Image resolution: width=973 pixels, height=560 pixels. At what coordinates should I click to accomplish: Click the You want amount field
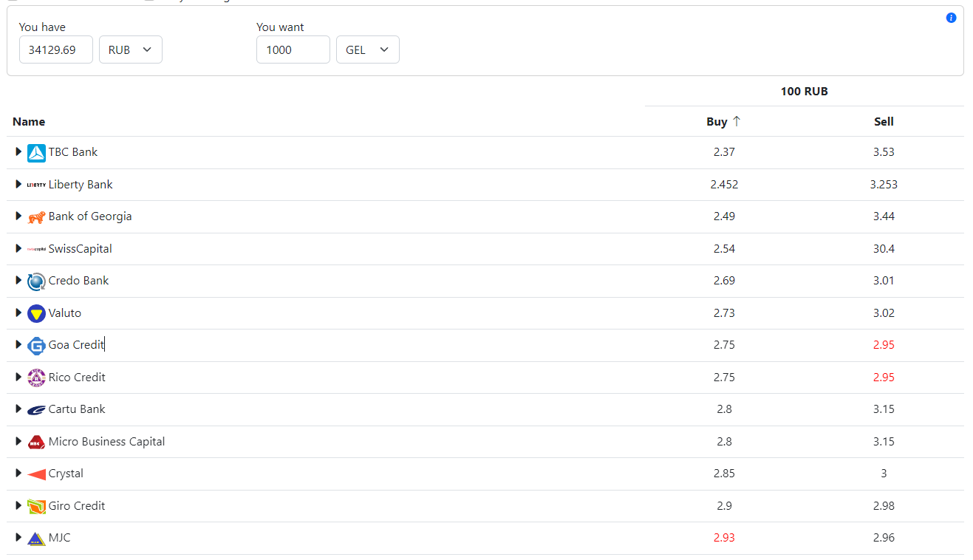click(293, 49)
